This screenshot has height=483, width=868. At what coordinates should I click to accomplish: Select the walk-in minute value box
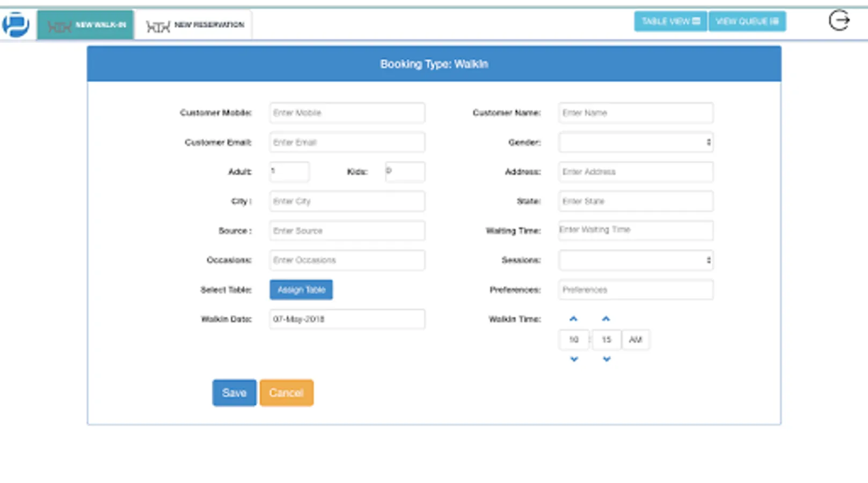pyautogui.click(x=607, y=340)
